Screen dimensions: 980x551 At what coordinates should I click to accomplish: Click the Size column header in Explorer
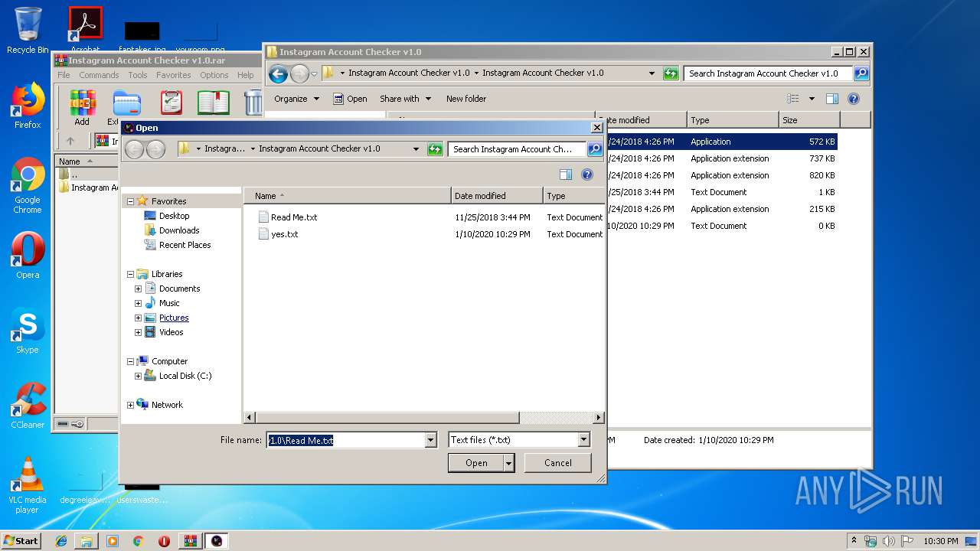(x=809, y=120)
